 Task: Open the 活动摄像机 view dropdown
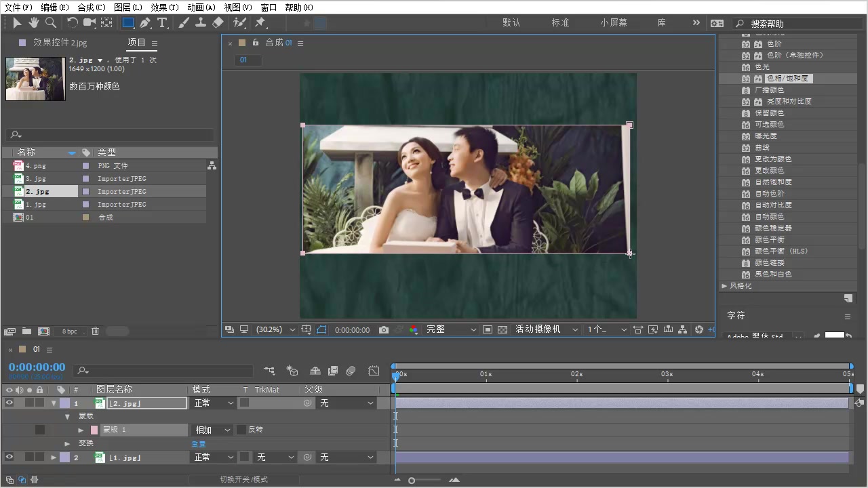(546, 329)
